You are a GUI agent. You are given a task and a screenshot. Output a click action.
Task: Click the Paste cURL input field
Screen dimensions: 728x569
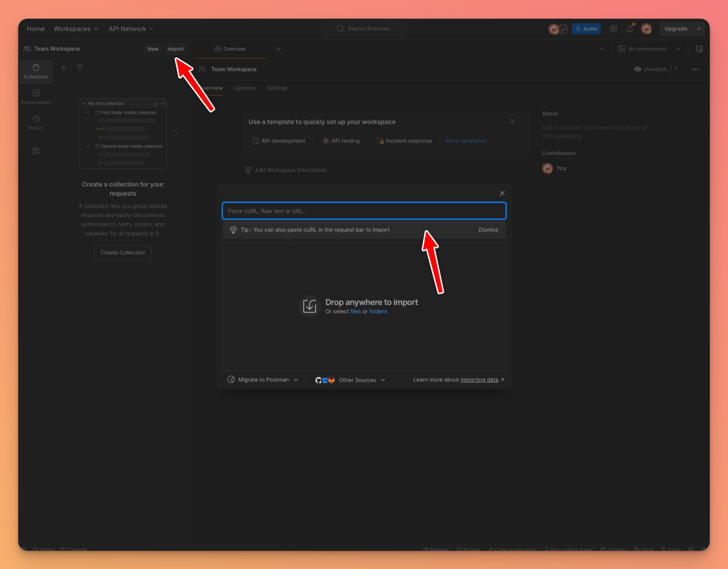pyautogui.click(x=364, y=211)
